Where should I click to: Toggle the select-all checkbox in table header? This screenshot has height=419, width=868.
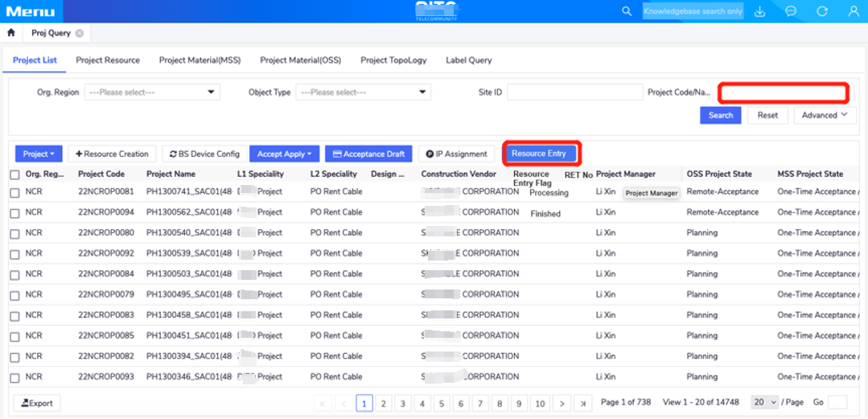point(15,175)
